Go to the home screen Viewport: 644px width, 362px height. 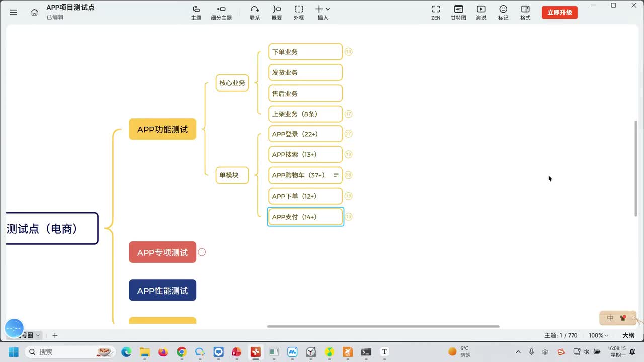click(34, 12)
